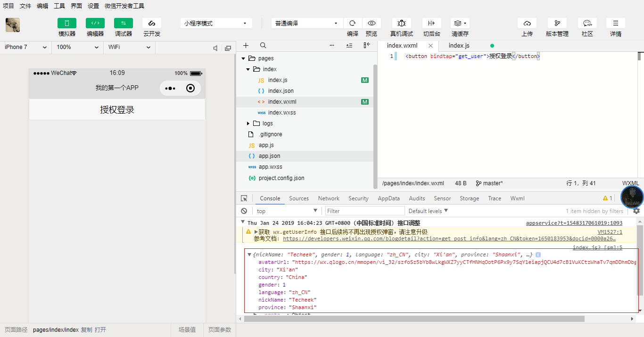The image size is (644, 337).
Task: Switch to the index.js editor tab
Action: (459, 46)
